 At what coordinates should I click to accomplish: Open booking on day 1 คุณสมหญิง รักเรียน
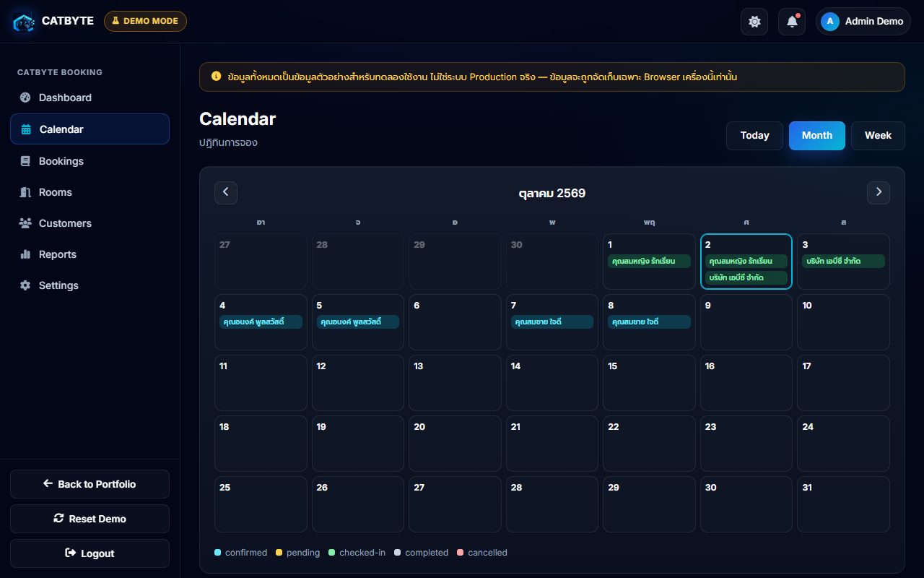[x=649, y=262]
